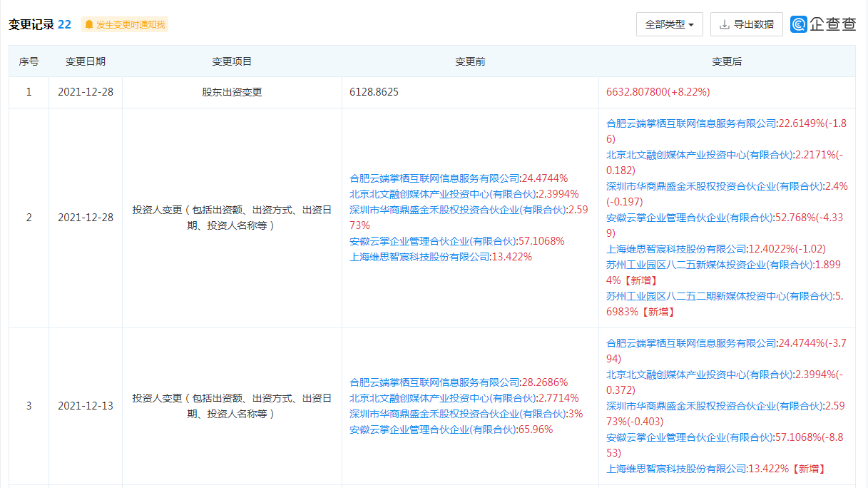Click 2021-12-28 date in row 1

click(86, 92)
